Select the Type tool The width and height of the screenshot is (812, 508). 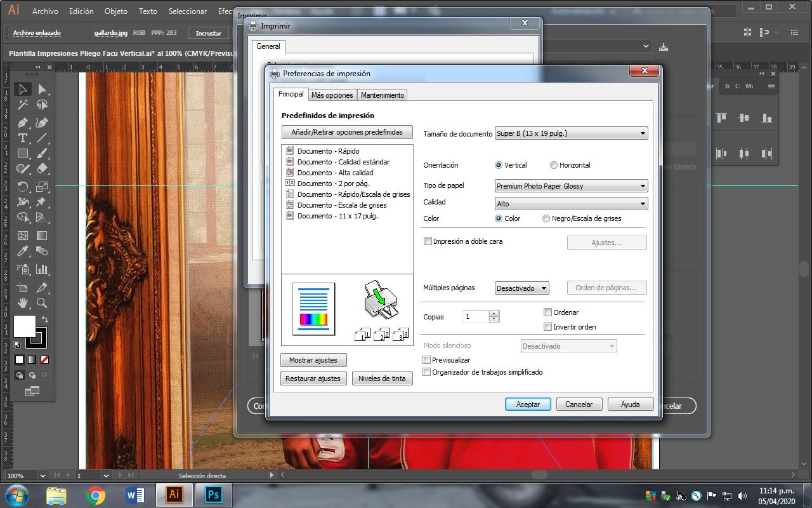pyautogui.click(x=23, y=138)
